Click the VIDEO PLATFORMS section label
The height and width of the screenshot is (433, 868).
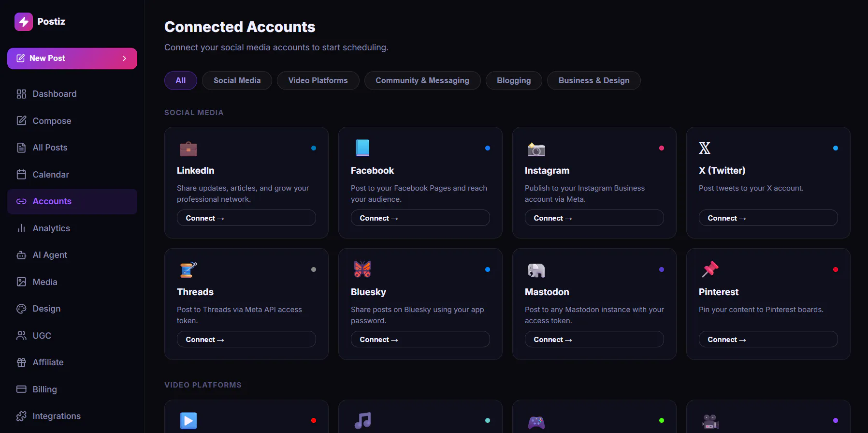(203, 385)
